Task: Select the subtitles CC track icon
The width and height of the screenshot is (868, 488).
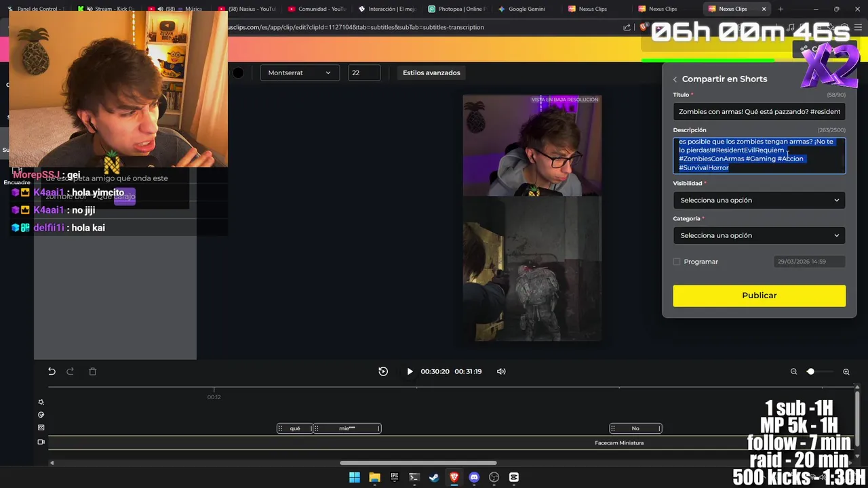Action: [41, 428]
